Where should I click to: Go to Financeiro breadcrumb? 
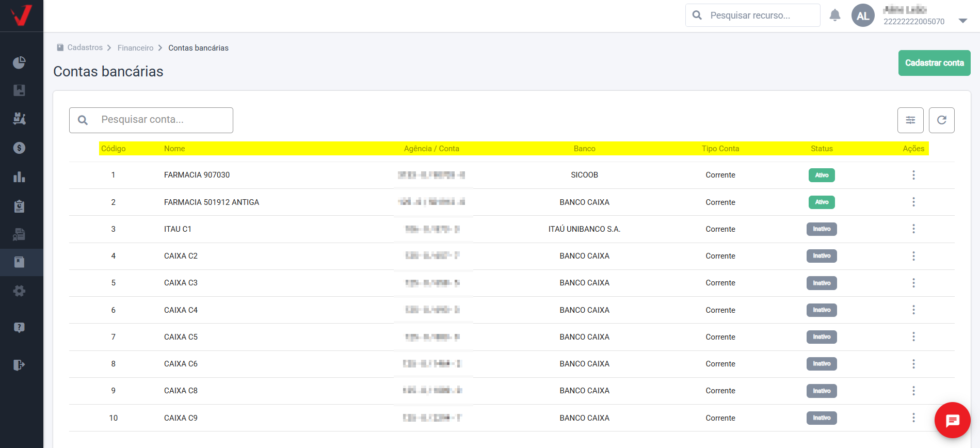(x=135, y=48)
